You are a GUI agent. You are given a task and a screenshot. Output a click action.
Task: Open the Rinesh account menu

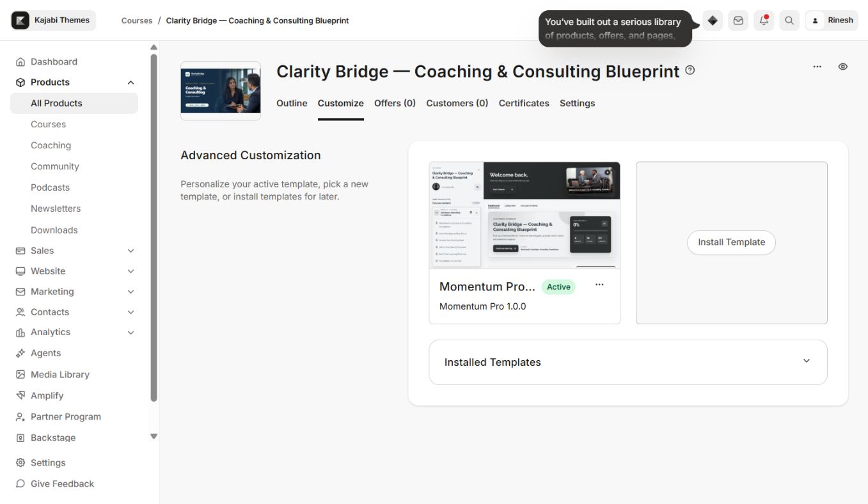pyautogui.click(x=832, y=20)
